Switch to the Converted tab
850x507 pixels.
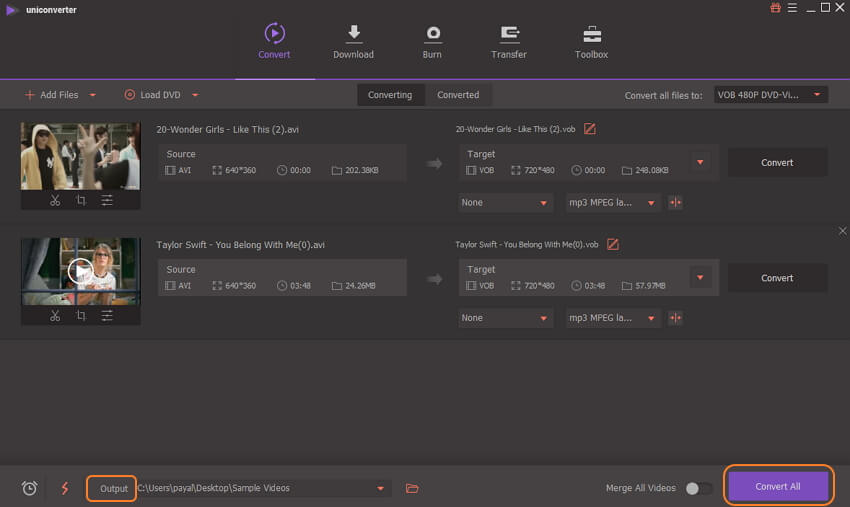coord(458,95)
